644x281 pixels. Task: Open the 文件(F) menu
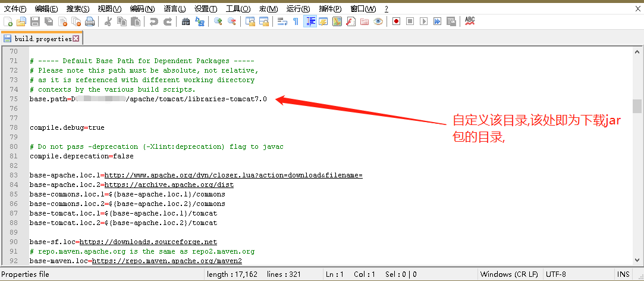point(15,9)
